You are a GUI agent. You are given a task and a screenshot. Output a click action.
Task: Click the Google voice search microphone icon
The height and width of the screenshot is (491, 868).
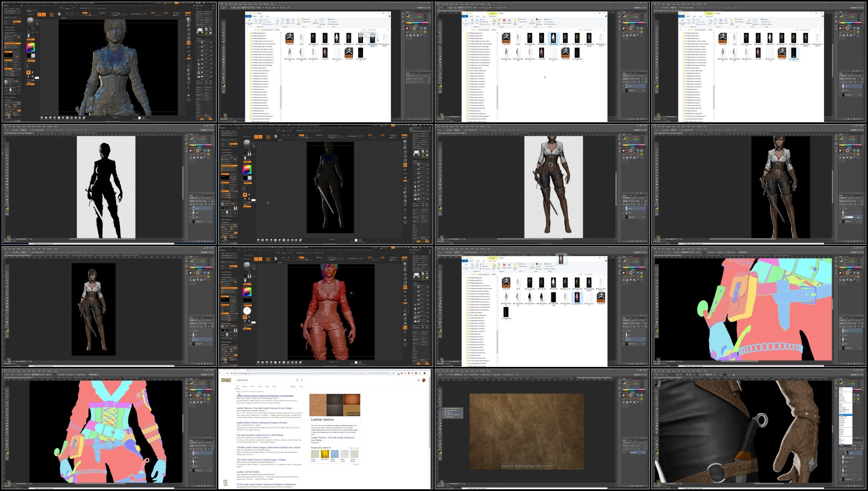point(297,380)
